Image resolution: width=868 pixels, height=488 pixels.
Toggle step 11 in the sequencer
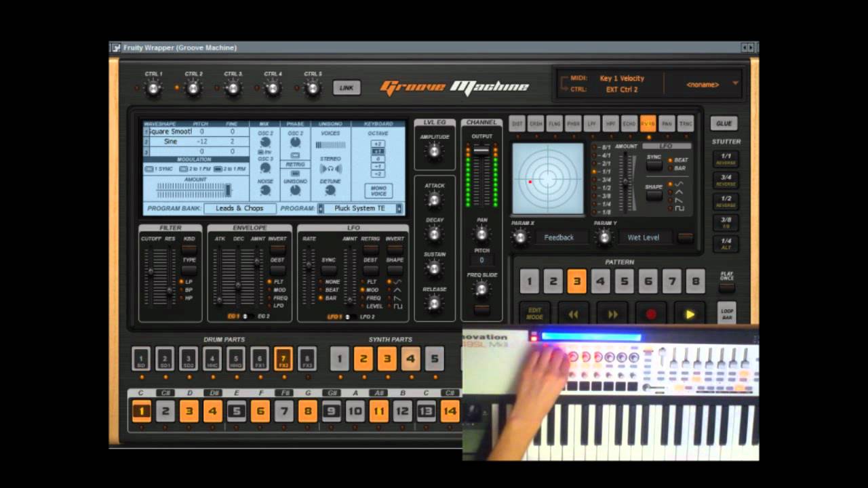coord(378,411)
